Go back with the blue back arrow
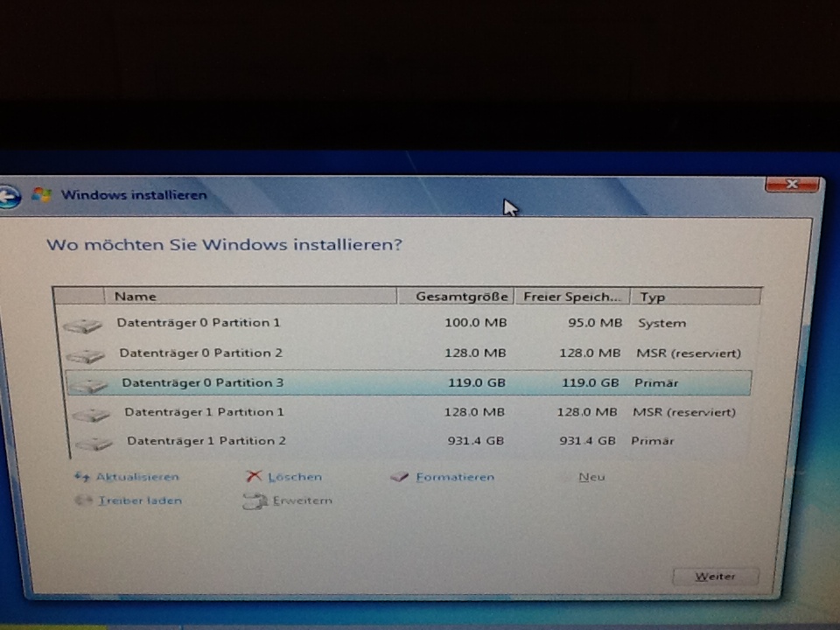The height and width of the screenshot is (630, 840). tap(9, 197)
